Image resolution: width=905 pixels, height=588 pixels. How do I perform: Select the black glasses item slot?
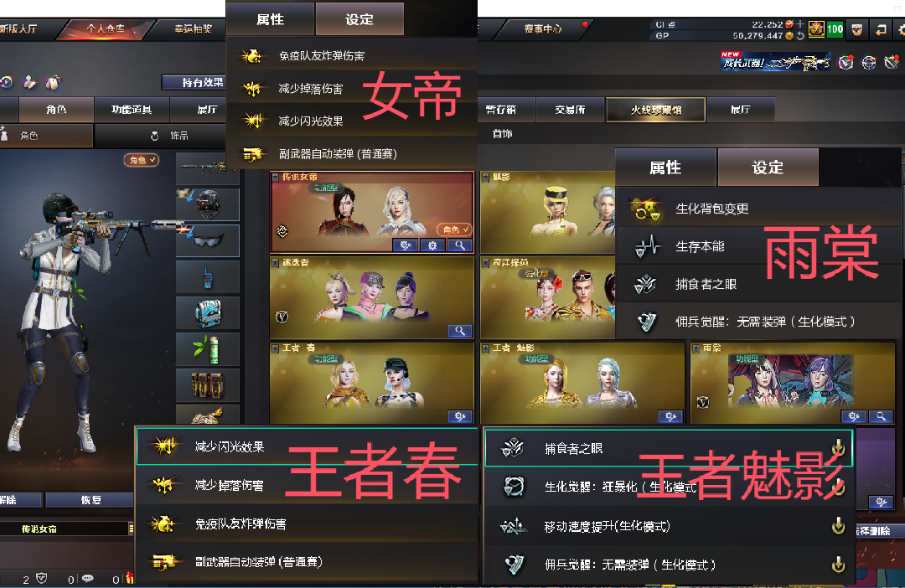208,240
